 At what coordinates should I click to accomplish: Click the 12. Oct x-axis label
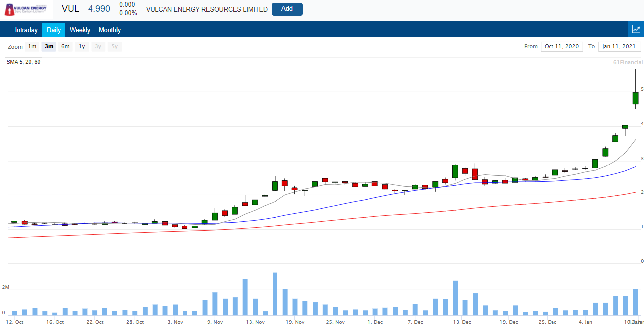(14, 322)
